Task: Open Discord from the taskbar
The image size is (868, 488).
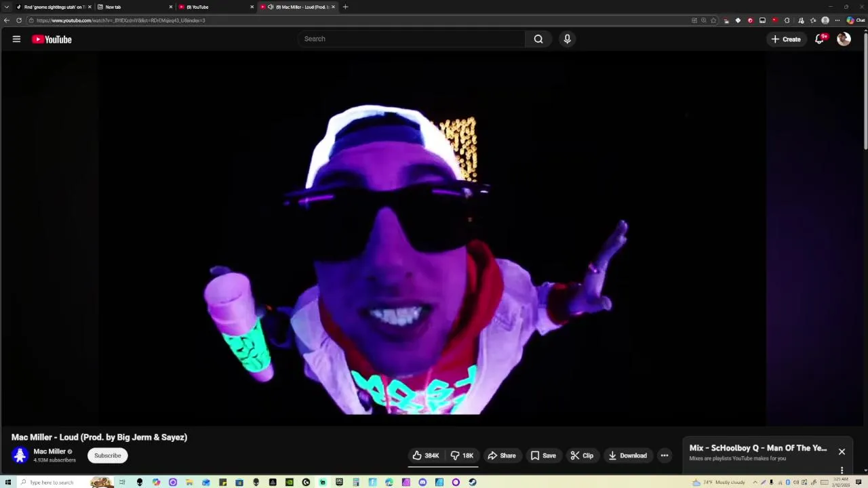Action: (x=422, y=482)
